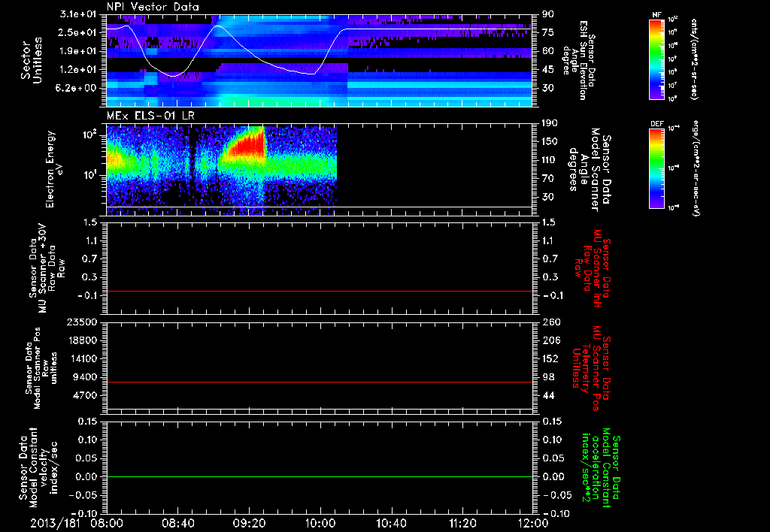Viewport: 770px width, 532px height.
Task: Click the 12:00 time tick label
Action: 533,523
